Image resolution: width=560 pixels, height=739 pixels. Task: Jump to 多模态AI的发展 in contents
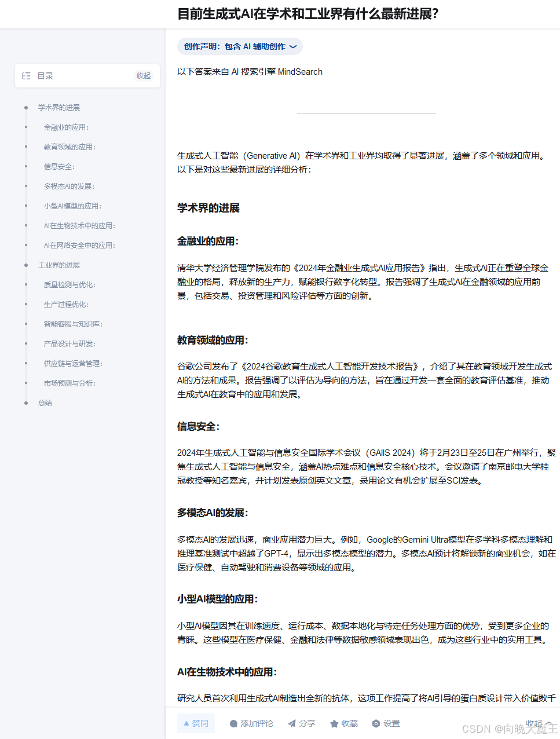click(69, 186)
